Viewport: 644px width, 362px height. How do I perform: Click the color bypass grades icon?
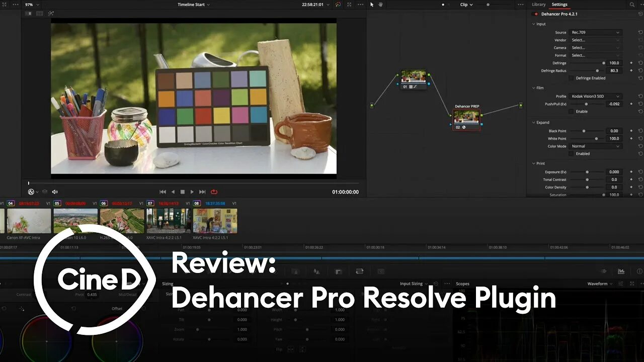pos(338,5)
